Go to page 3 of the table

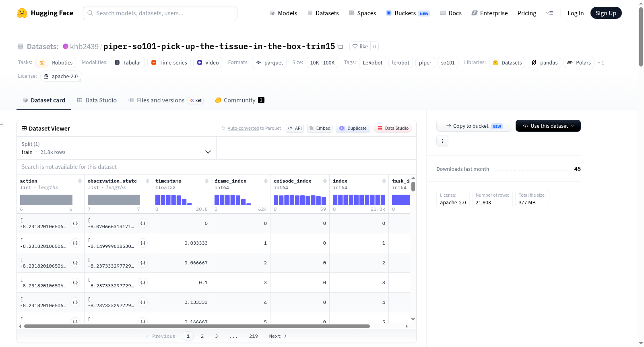coord(216,336)
